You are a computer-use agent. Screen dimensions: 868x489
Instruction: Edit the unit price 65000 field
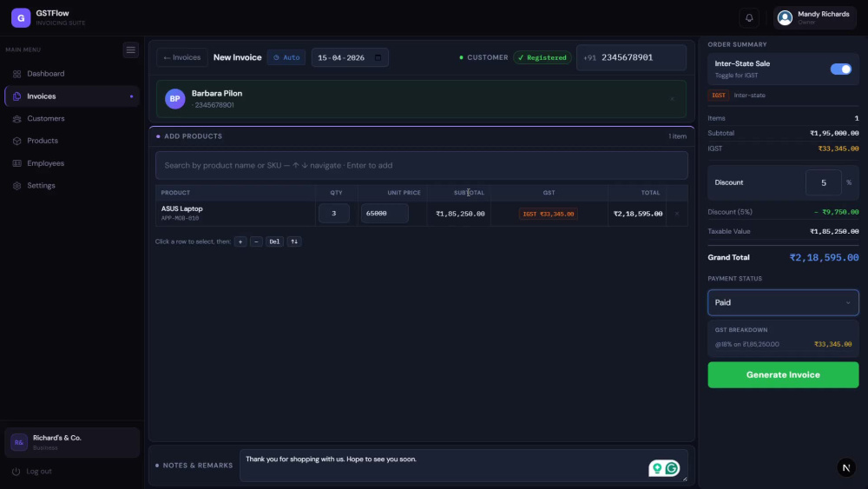pyautogui.click(x=385, y=213)
